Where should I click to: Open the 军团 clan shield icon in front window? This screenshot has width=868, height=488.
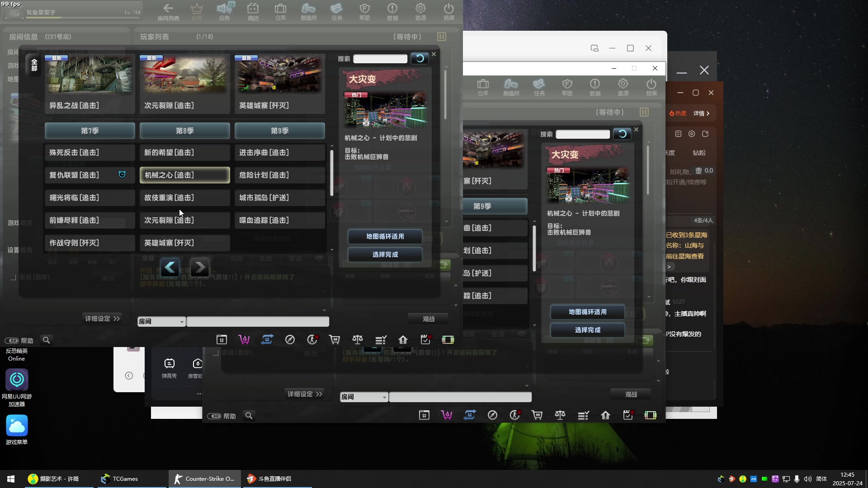coord(364,12)
